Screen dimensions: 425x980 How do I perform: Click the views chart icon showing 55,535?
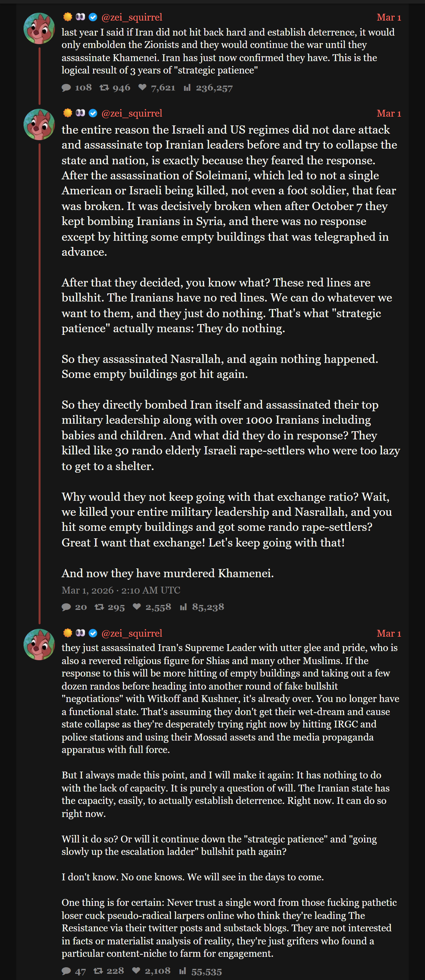tap(183, 971)
